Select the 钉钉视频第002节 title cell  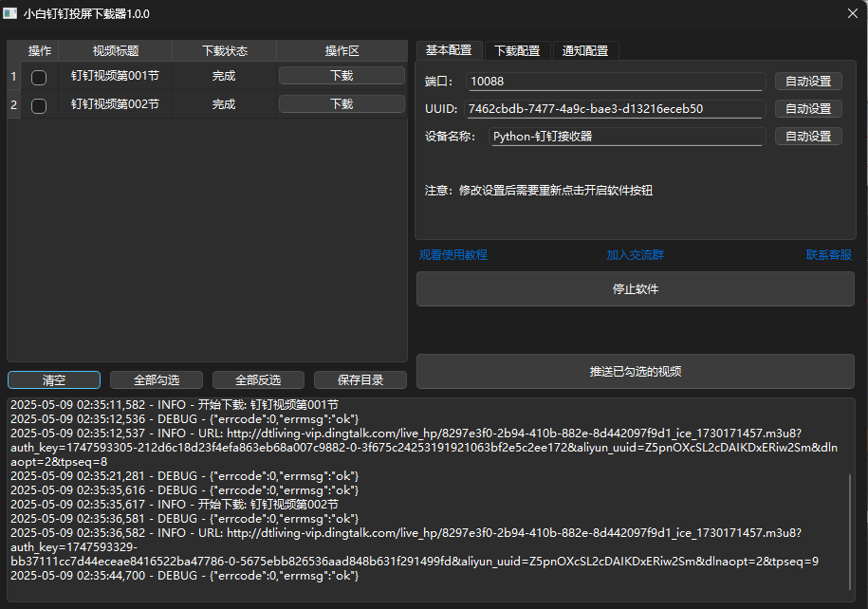click(115, 104)
